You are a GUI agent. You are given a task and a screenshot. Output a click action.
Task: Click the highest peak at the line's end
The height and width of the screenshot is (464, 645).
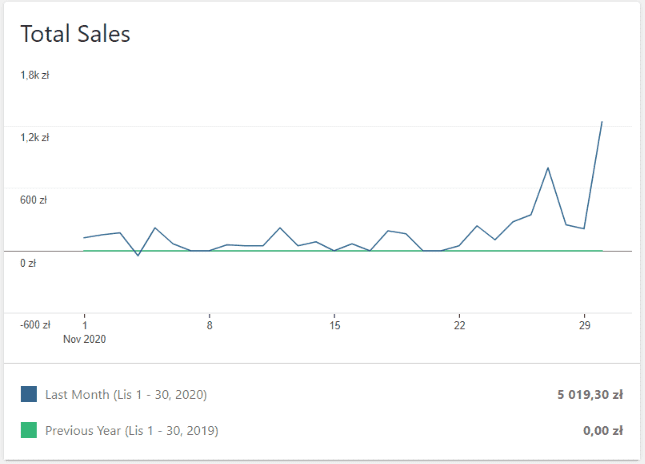[601, 122]
